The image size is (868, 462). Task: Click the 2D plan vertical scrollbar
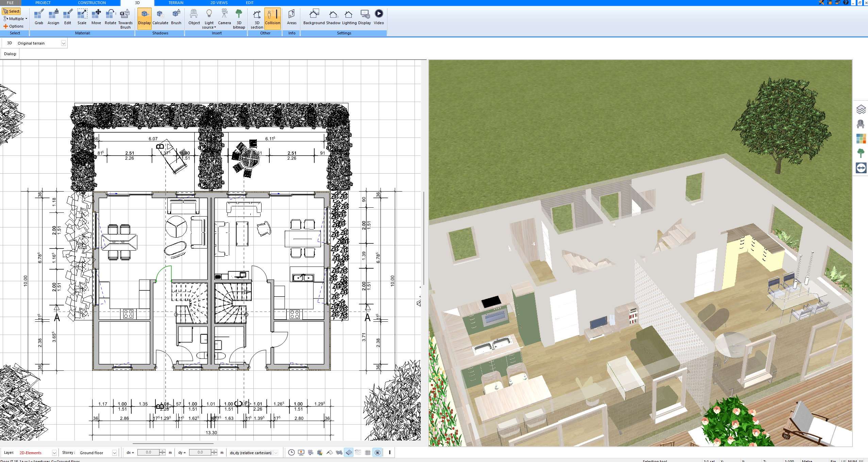[423, 238]
